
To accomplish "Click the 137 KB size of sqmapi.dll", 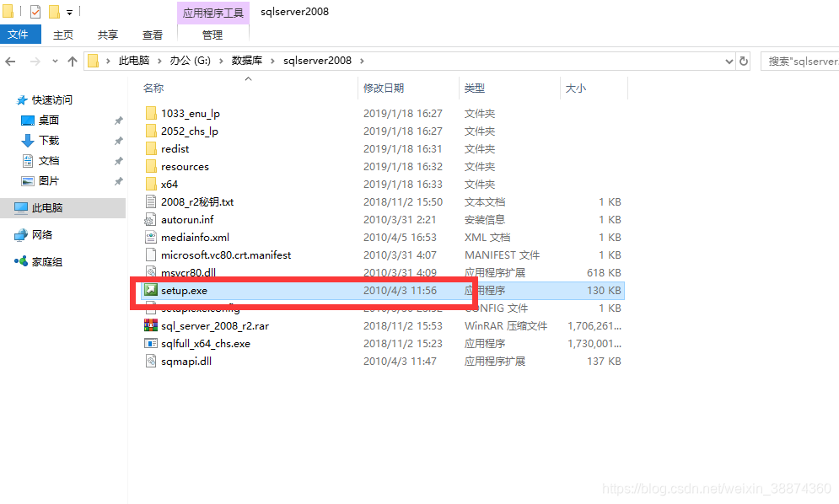I will (604, 362).
